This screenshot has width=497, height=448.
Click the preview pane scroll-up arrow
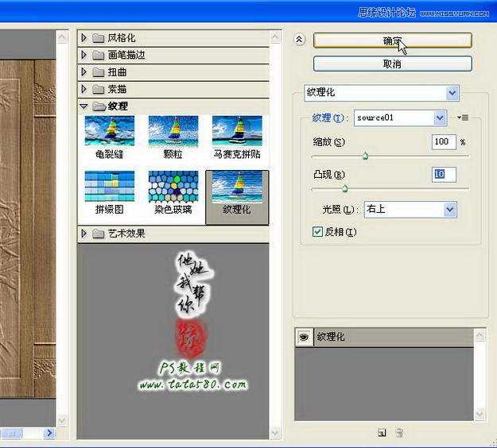(62, 37)
